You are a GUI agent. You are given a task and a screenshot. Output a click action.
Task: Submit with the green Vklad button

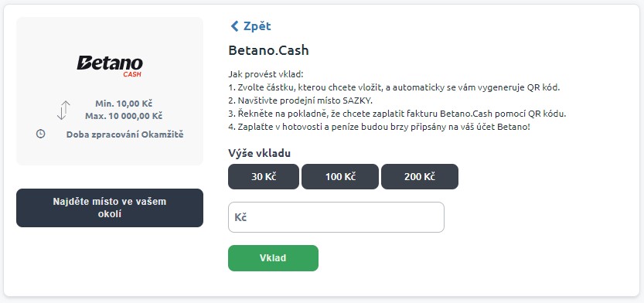click(x=273, y=258)
